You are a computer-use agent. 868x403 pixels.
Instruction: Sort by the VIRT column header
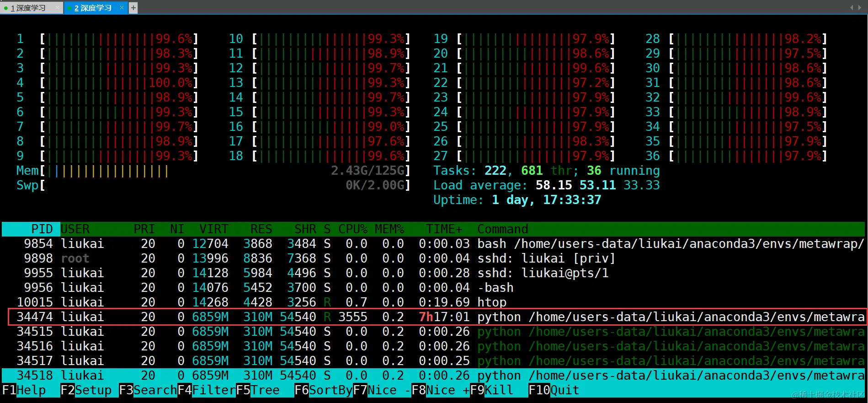(213, 229)
